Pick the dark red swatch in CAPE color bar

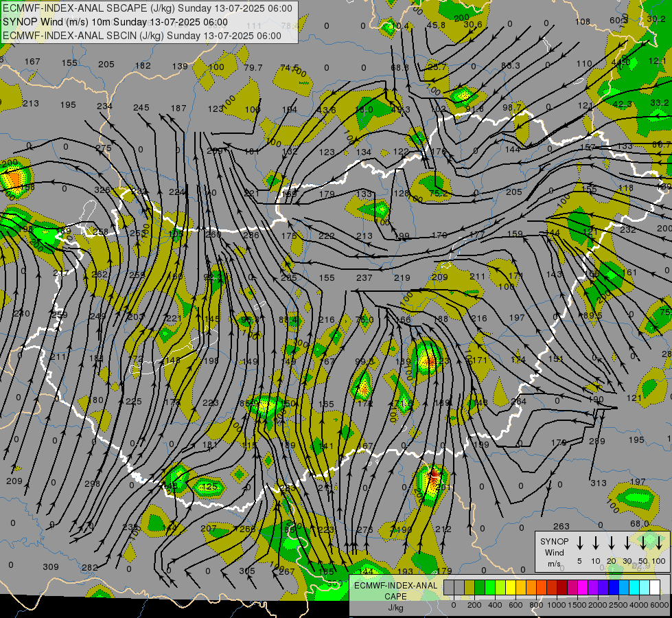(x=562, y=588)
